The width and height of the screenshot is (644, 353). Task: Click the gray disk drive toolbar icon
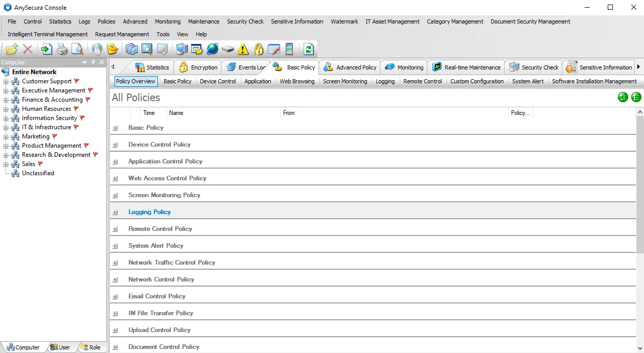point(228,49)
